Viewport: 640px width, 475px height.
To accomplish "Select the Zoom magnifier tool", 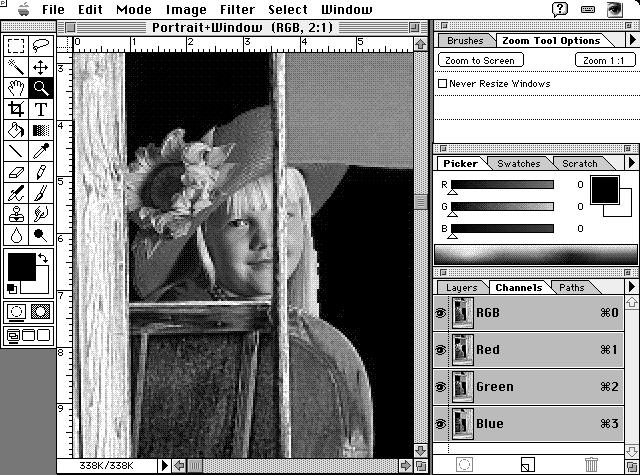I will click(x=41, y=88).
